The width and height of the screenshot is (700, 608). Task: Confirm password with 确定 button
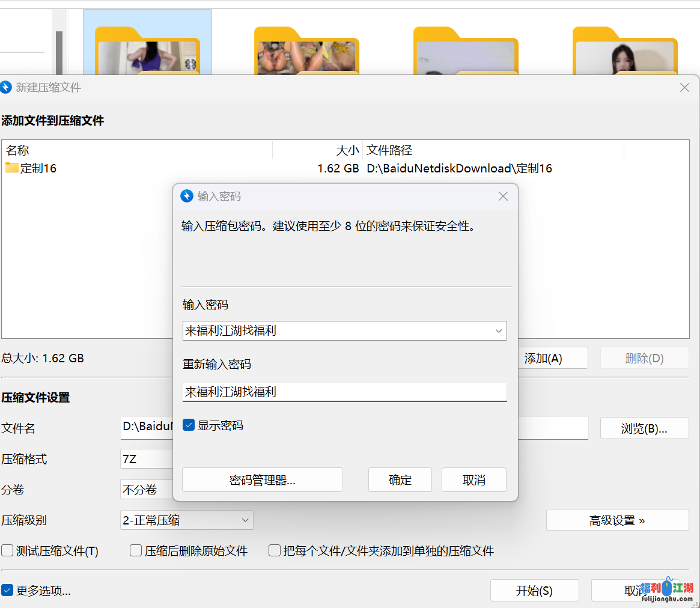(x=400, y=480)
